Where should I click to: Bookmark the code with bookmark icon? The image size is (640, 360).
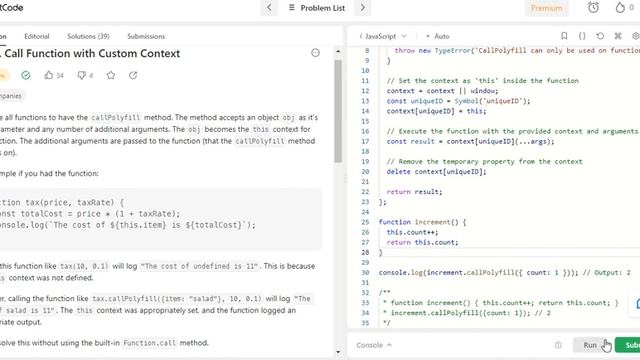click(564, 36)
